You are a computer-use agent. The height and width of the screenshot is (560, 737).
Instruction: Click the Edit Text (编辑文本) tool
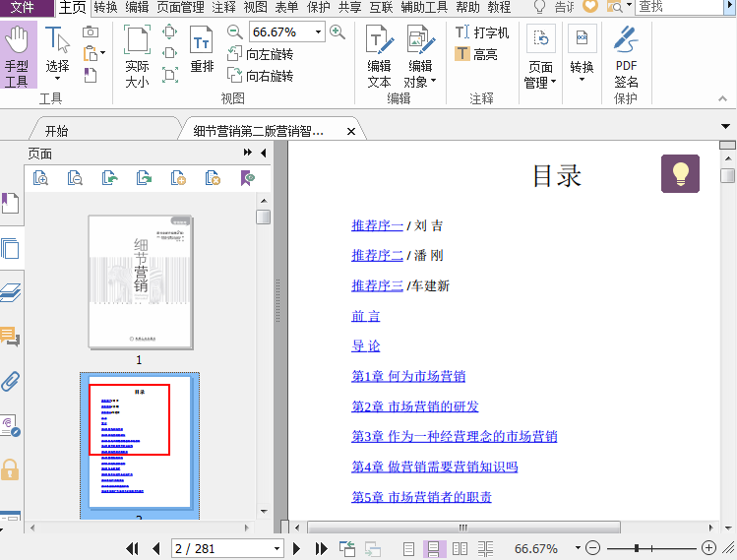coord(379,57)
